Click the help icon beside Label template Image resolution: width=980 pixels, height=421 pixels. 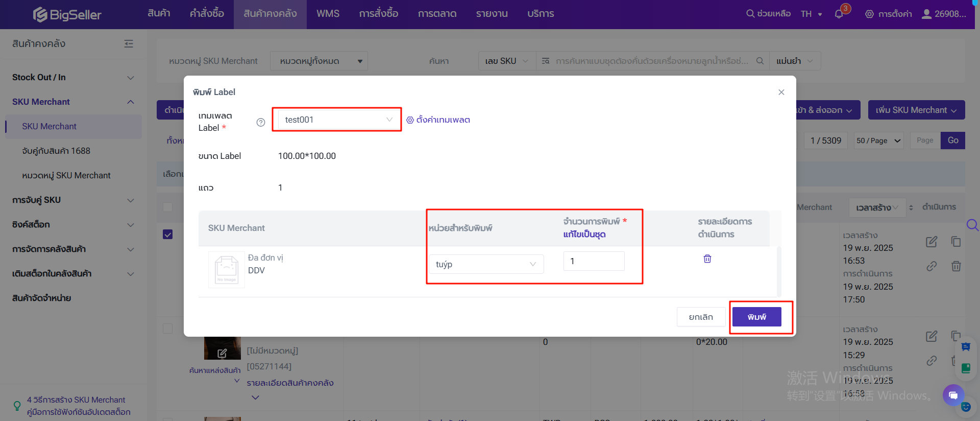click(261, 122)
